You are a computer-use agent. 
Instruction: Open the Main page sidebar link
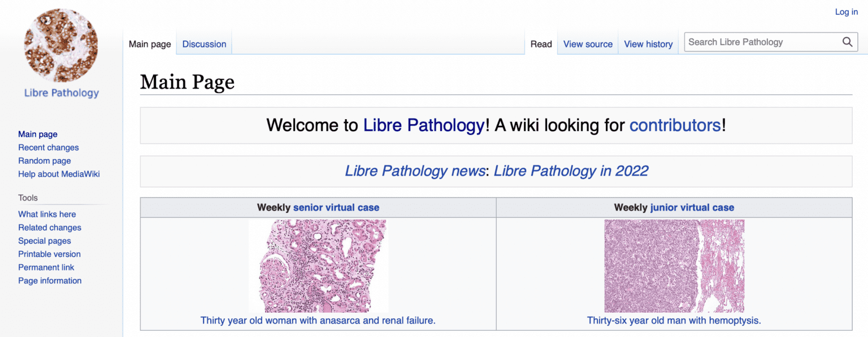pyautogui.click(x=37, y=134)
